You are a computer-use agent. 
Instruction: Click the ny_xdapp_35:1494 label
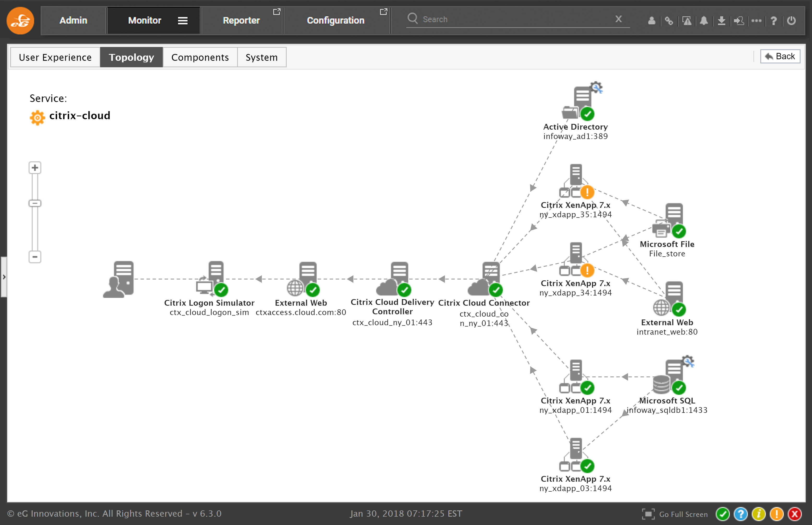(x=575, y=214)
